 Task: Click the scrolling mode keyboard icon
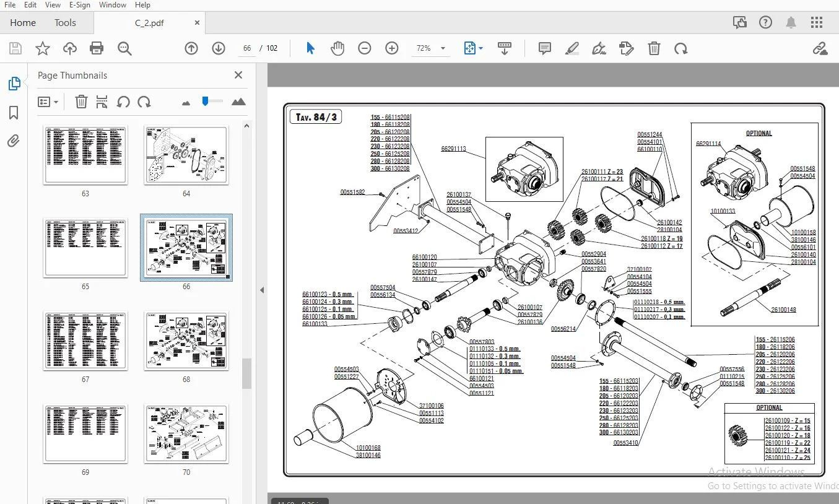pos(505,48)
